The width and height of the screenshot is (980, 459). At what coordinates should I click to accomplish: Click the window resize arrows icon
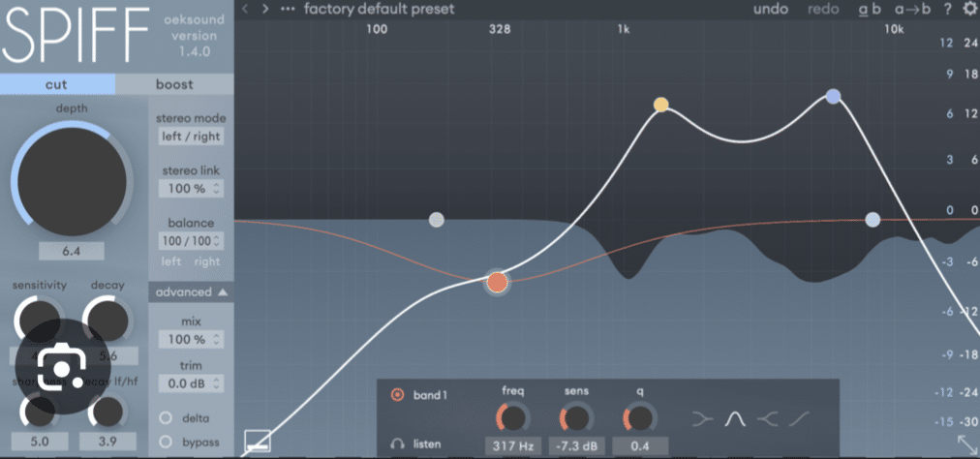966,444
